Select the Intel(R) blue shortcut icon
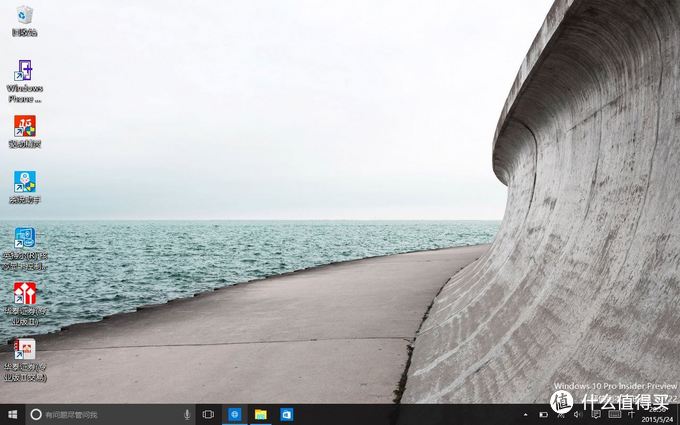 pos(24,248)
